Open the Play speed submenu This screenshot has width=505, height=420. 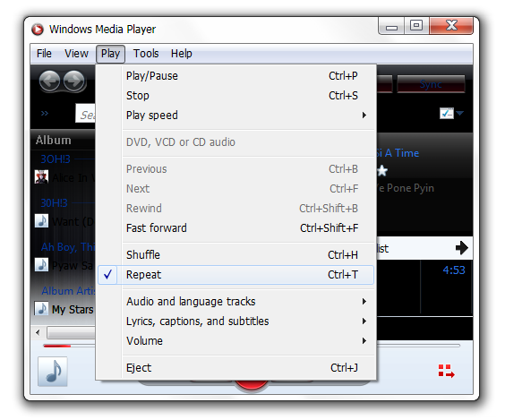[x=236, y=116]
